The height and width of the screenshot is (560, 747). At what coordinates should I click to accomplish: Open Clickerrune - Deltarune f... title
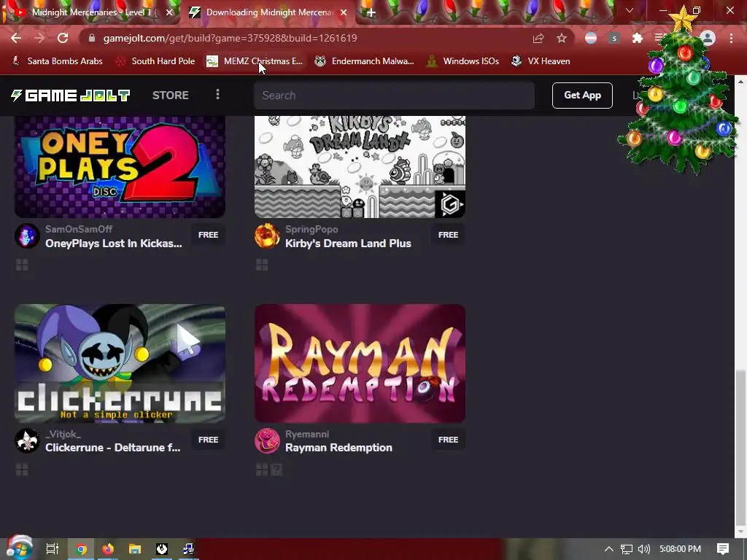click(113, 448)
